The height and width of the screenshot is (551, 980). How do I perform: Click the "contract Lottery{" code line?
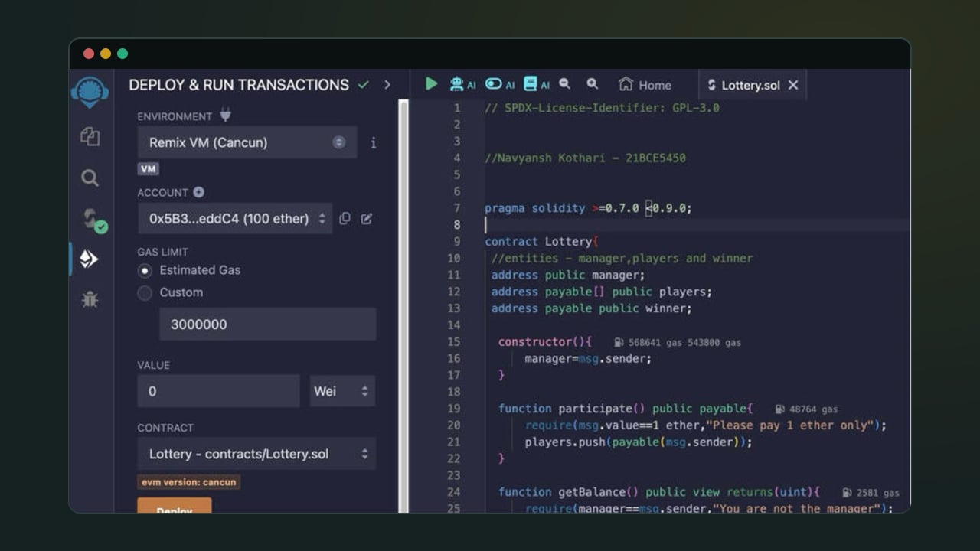541,242
